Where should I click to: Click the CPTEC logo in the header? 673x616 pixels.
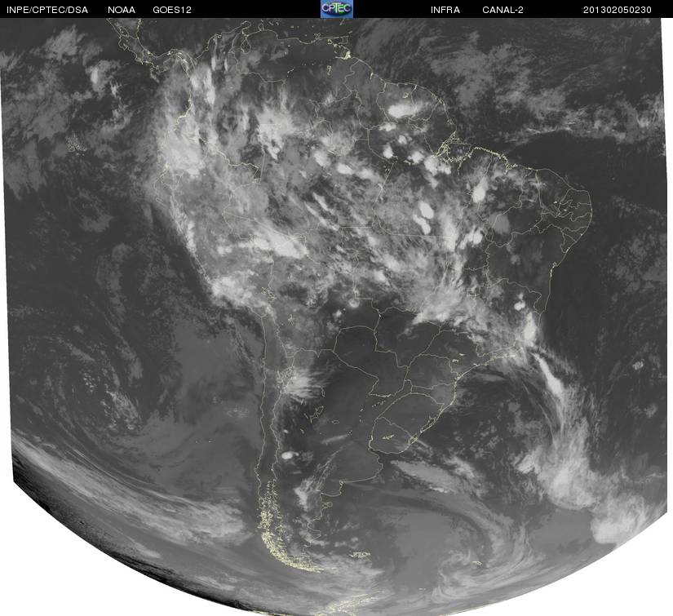pos(336,9)
